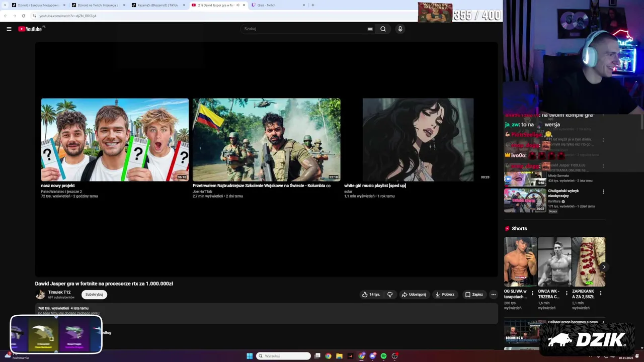Viewport: 644px width, 362px height.
Task: Share the video via Udostępnij
Action: click(414, 295)
